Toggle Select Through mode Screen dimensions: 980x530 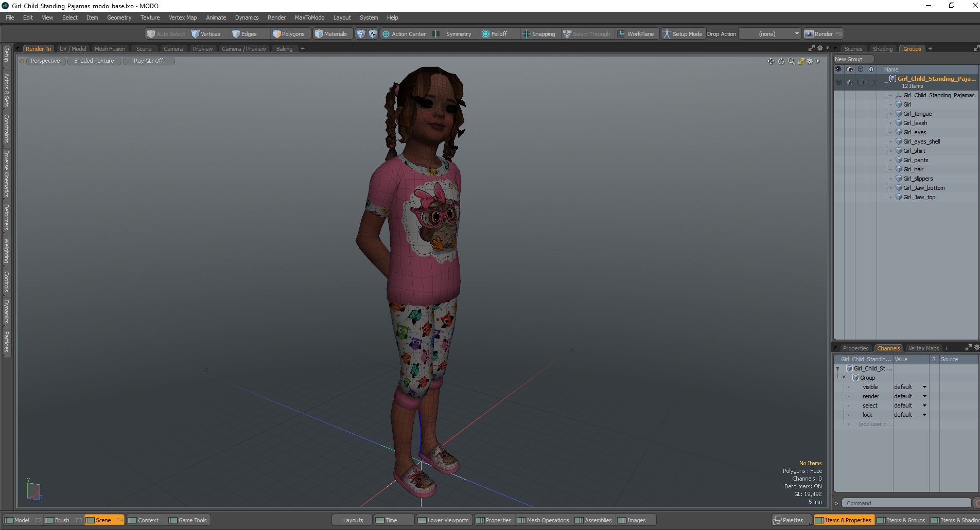[587, 34]
